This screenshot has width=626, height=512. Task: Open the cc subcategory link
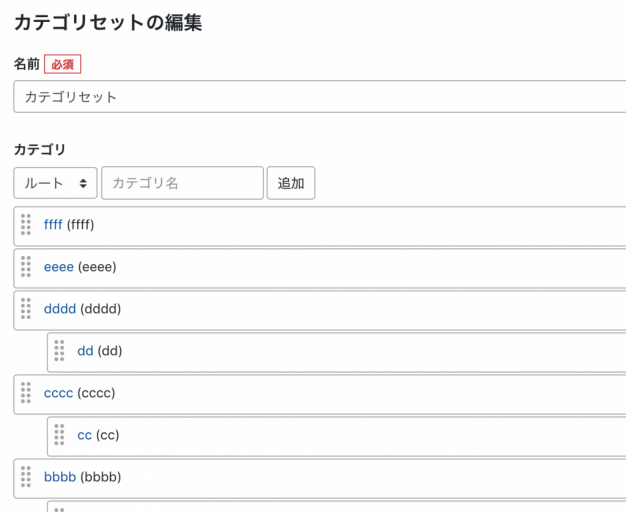point(84,435)
